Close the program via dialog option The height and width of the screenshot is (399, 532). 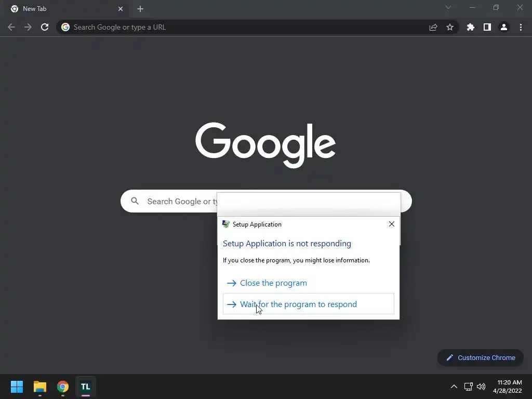click(x=309, y=283)
